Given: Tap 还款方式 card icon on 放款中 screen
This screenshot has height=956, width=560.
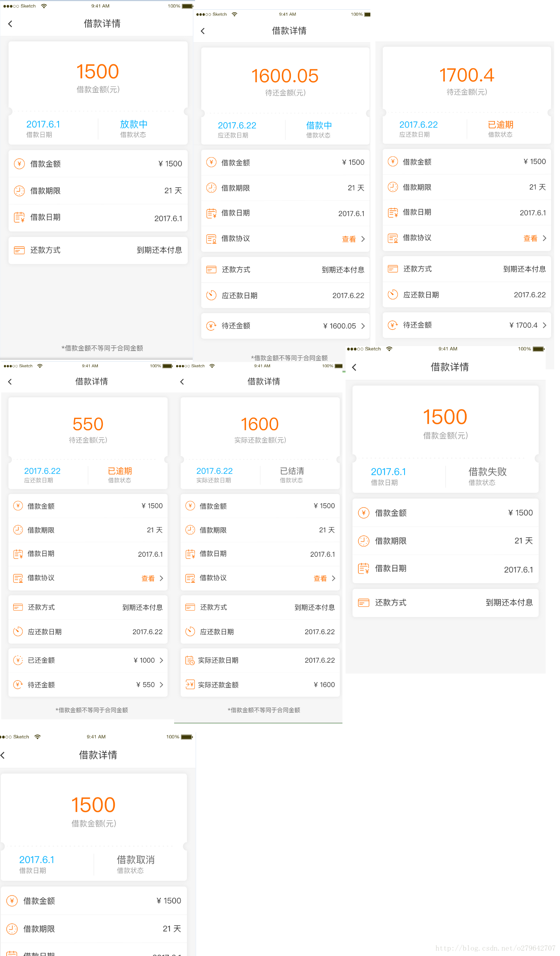Looking at the screenshot, I should [x=19, y=250].
